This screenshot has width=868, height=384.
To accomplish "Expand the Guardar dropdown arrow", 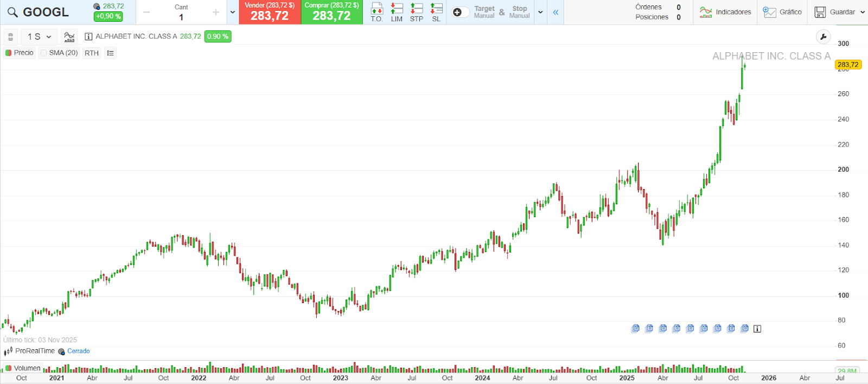I will [x=863, y=12].
